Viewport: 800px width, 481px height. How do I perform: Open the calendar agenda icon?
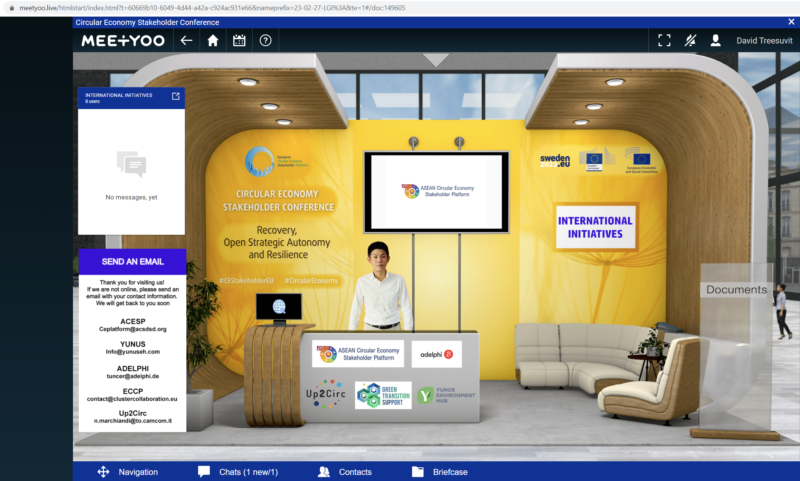pos(239,40)
